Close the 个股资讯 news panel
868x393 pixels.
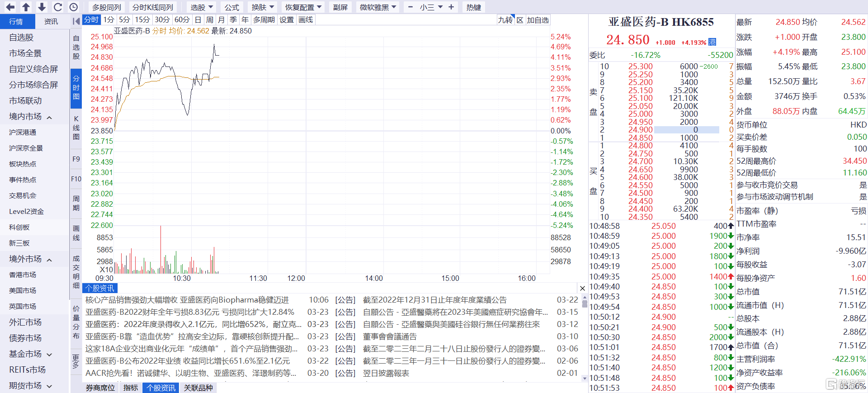pos(582,289)
